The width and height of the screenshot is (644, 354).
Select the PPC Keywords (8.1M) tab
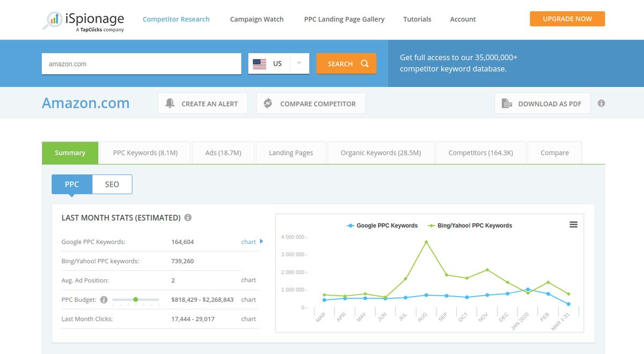click(x=145, y=153)
